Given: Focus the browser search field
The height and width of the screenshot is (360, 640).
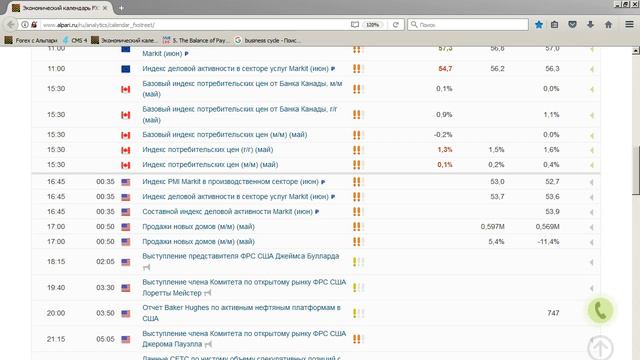Looking at the screenshot, I should (x=468, y=25).
